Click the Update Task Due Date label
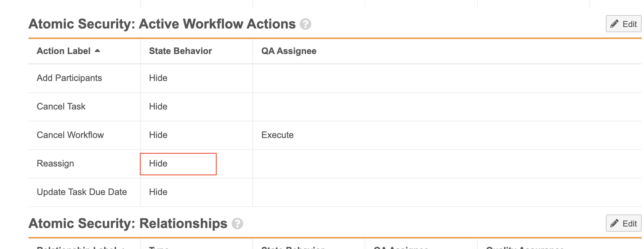Image resolution: width=644 pixels, height=249 pixels. [82, 192]
